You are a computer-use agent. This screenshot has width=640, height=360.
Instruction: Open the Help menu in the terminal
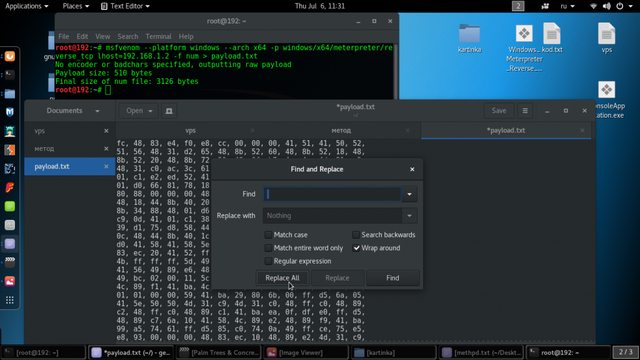tap(186, 36)
